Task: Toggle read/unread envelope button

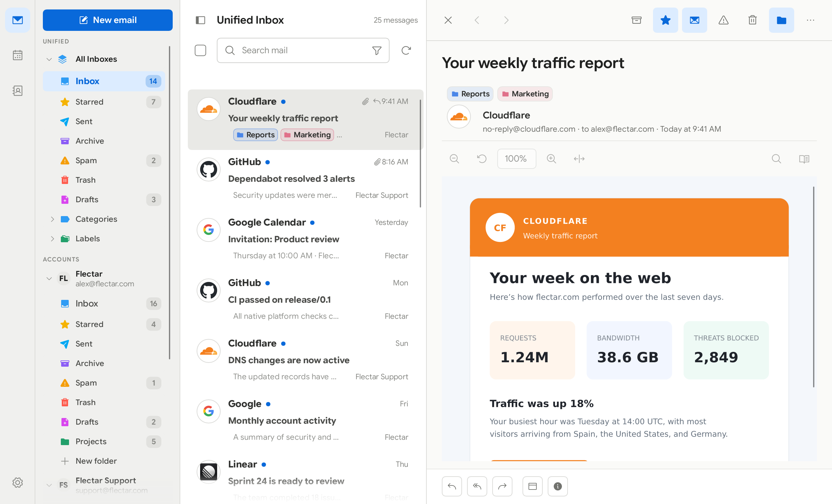Action: click(x=695, y=20)
